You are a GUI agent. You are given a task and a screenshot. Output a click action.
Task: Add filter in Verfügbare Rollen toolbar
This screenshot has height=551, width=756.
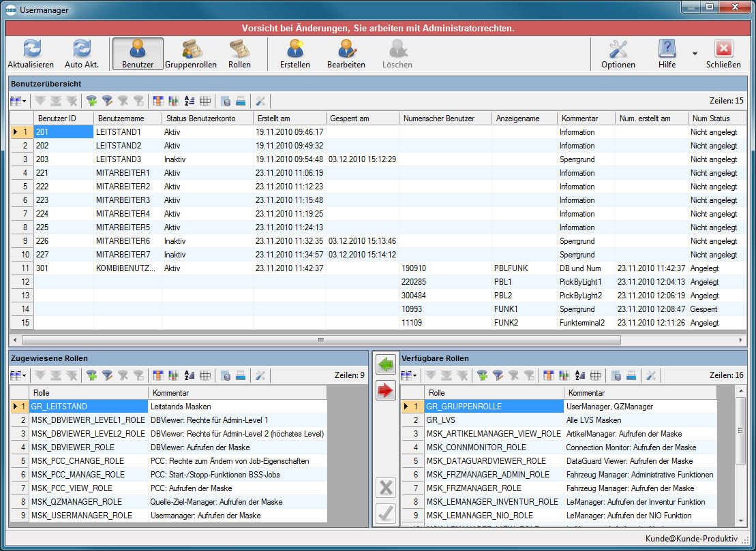click(x=482, y=376)
